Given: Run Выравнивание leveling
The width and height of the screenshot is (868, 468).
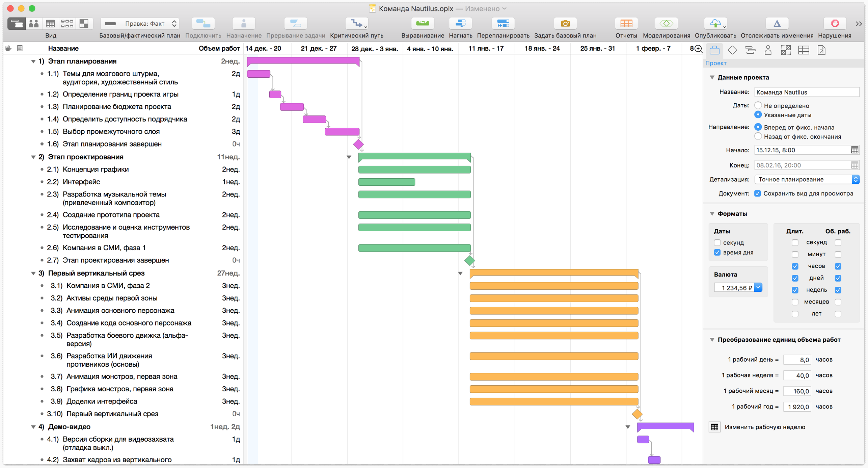Looking at the screenshot, I should point(423,24).
